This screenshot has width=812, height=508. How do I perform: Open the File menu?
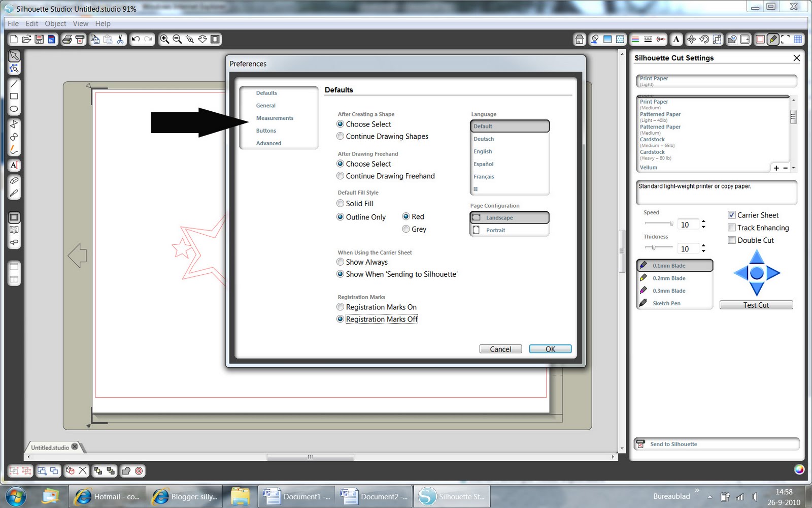coord(13,23)
